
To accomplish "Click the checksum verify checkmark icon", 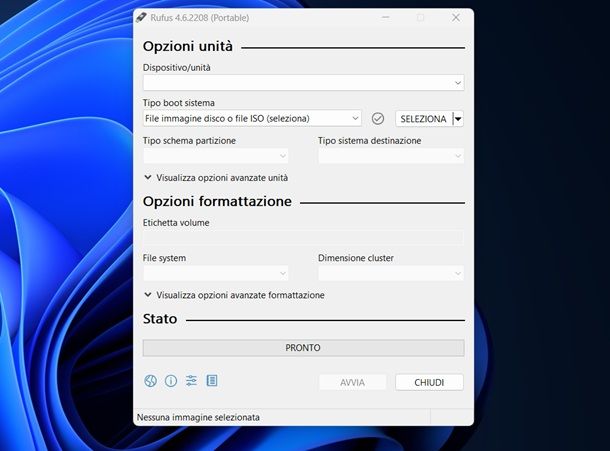I will (378, 119).
